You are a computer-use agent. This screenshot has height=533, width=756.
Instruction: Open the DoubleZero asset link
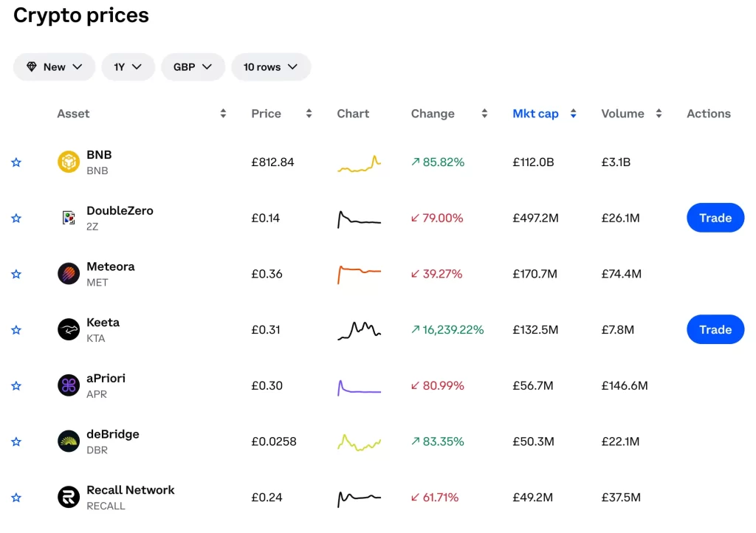(120, 210)
